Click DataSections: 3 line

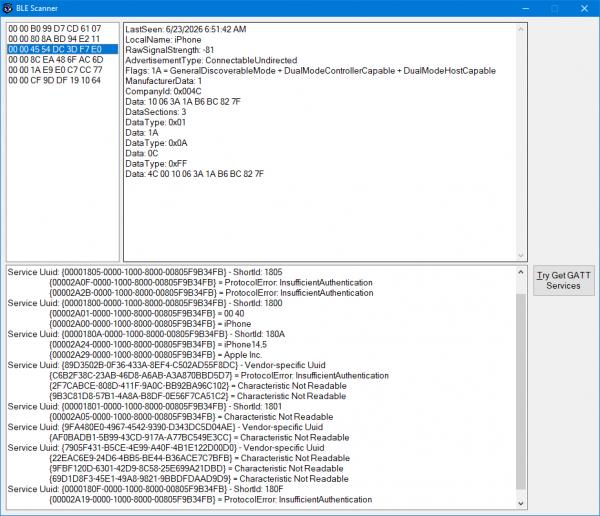click(156, 112)
